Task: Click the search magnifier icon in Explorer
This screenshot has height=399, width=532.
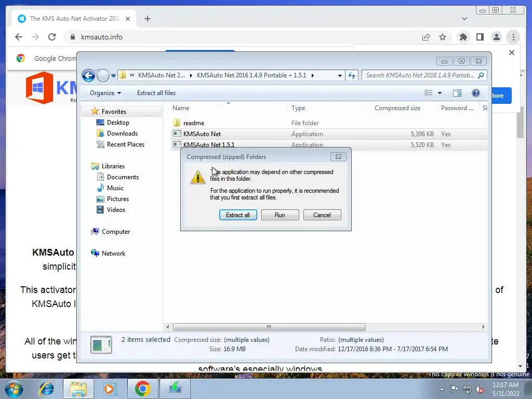Action: [481, 75]
